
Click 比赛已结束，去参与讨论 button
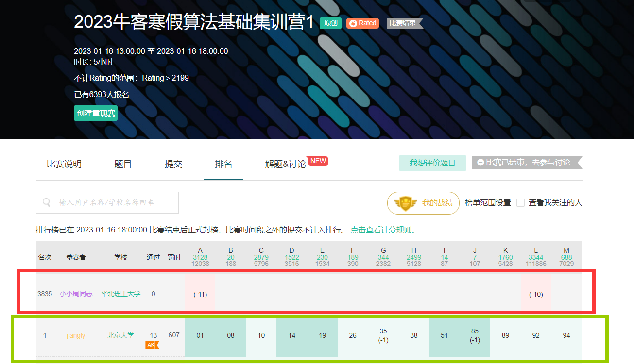click(x=527, y=163)
